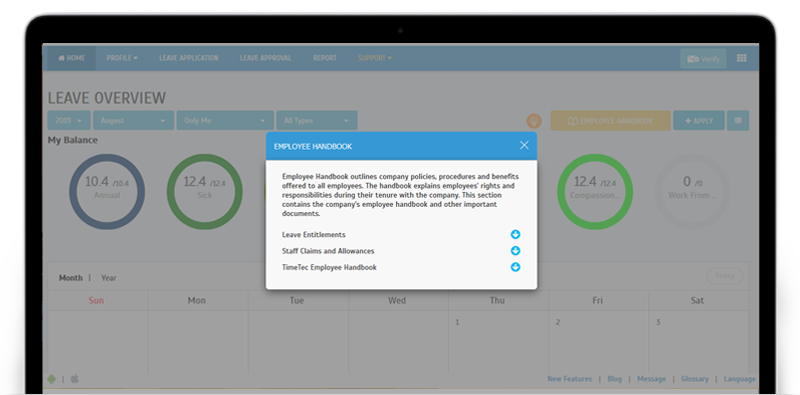800x395 pixels.
Task: Open the Profile menu
Action: click(x=122, y=58)
